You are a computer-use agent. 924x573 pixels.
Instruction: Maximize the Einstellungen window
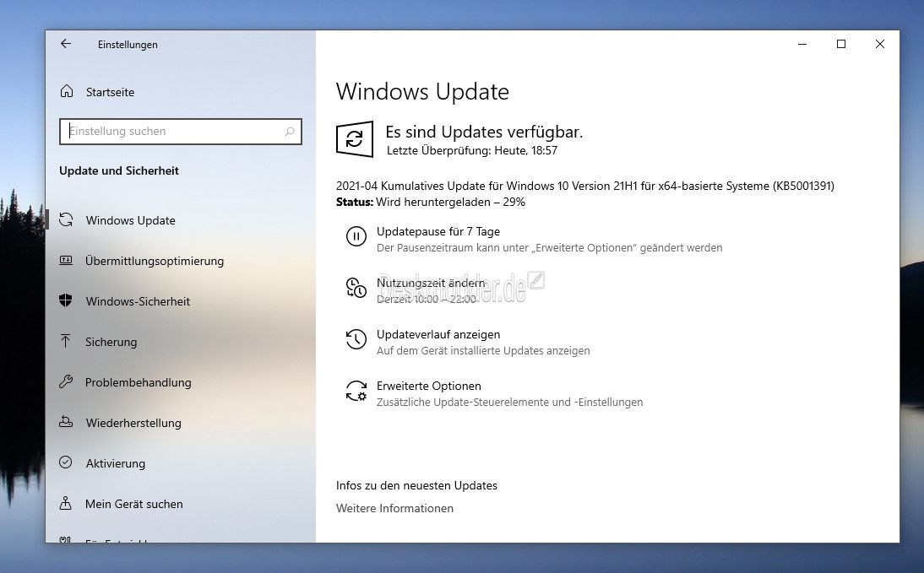coord(841,44)
